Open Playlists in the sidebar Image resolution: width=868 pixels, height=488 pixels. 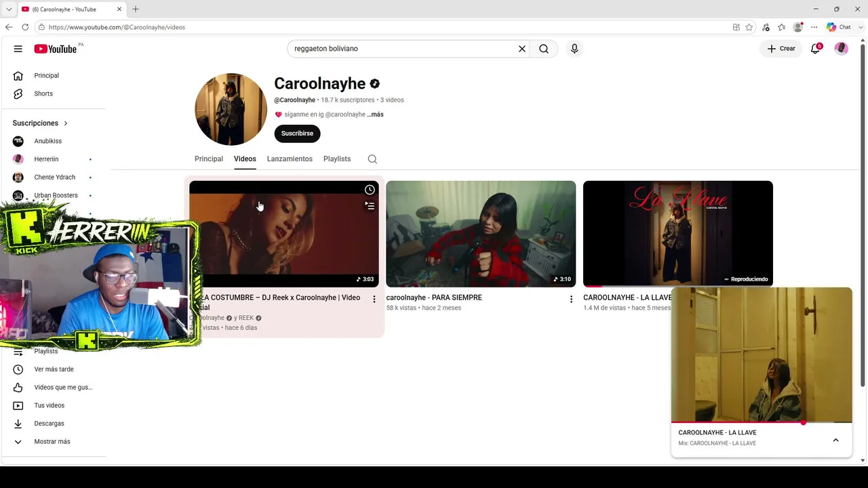coord(46,351)
